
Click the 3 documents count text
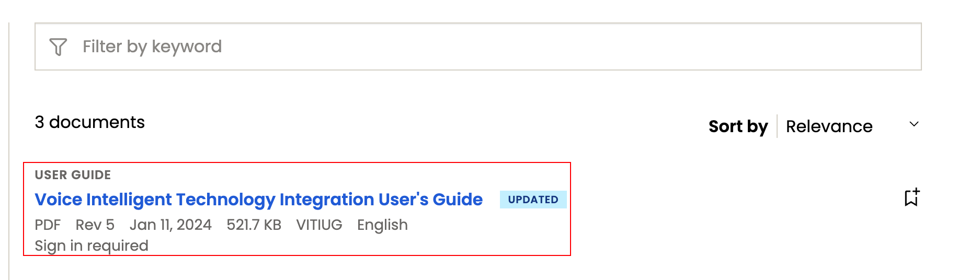[x=89, y=122]
